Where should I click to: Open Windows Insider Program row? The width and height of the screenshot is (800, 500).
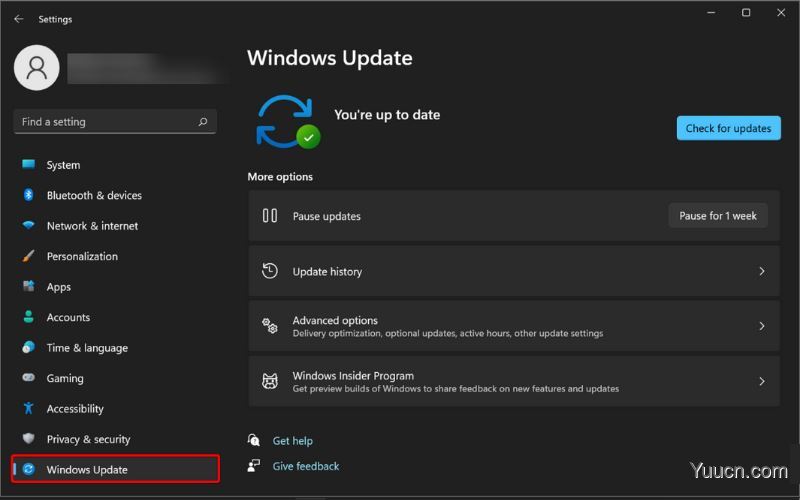(x=514, y=381)
